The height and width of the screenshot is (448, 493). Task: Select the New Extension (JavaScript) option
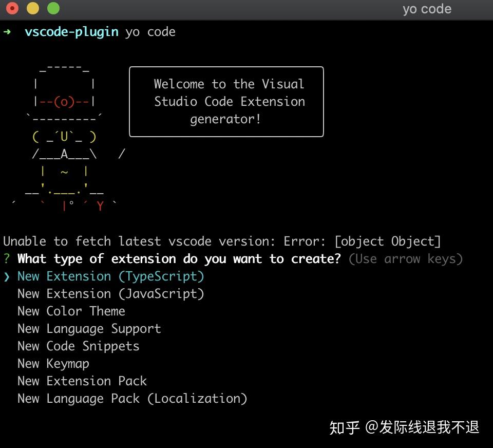[x=110, y=293]
